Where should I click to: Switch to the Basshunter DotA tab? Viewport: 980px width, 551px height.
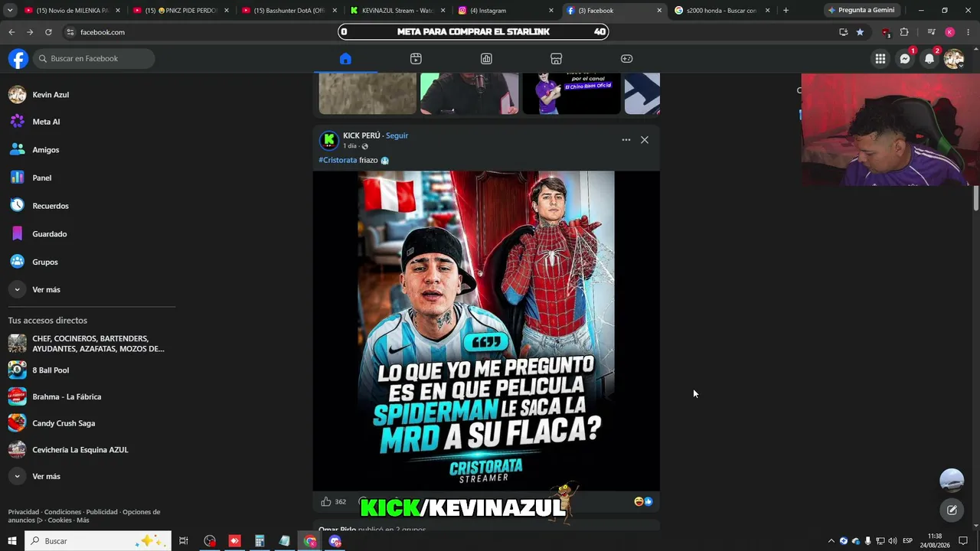[289, 11]
